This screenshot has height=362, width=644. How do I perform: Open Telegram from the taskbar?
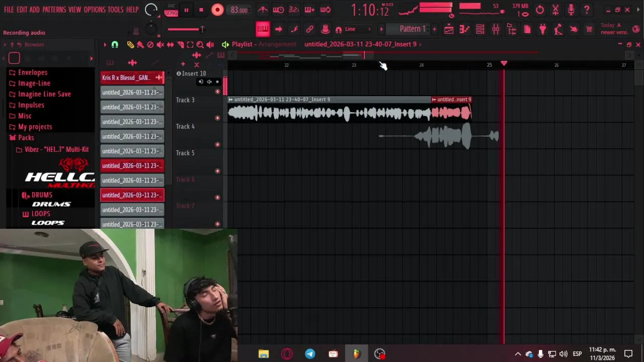pyautogui.click(x=310, y=354)
